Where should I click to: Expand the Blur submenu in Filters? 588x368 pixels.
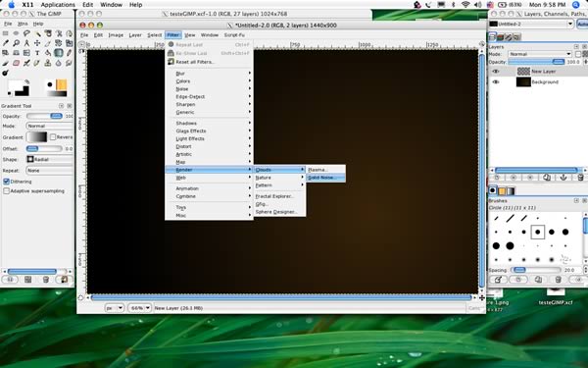(x=209, y=74)
